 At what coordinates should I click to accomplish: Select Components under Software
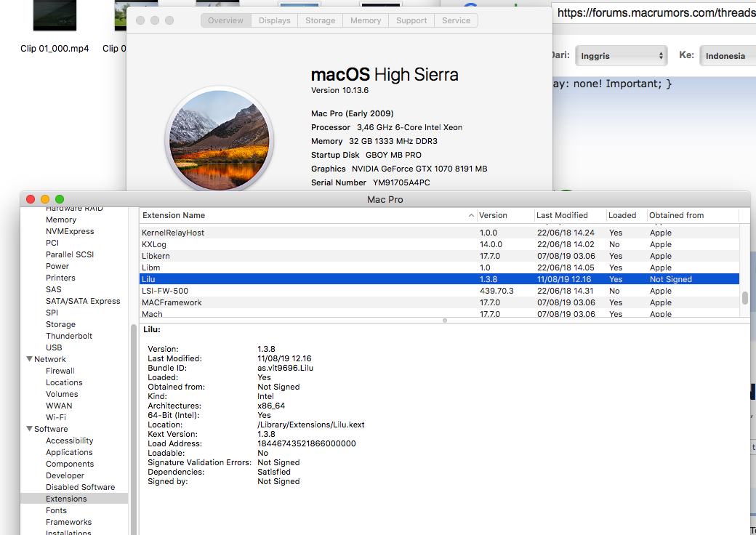tap(70, 464)
